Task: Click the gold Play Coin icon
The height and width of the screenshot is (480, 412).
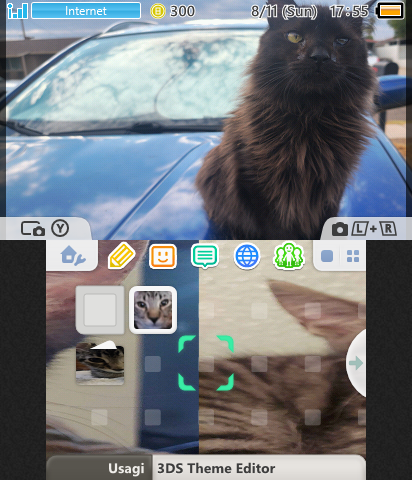Action: pos(158,11)
